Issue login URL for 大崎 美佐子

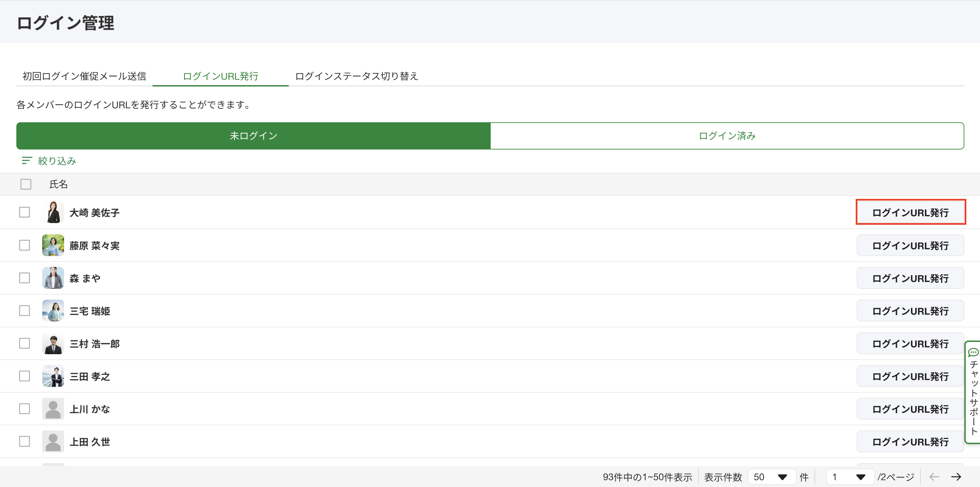(911, 212)
